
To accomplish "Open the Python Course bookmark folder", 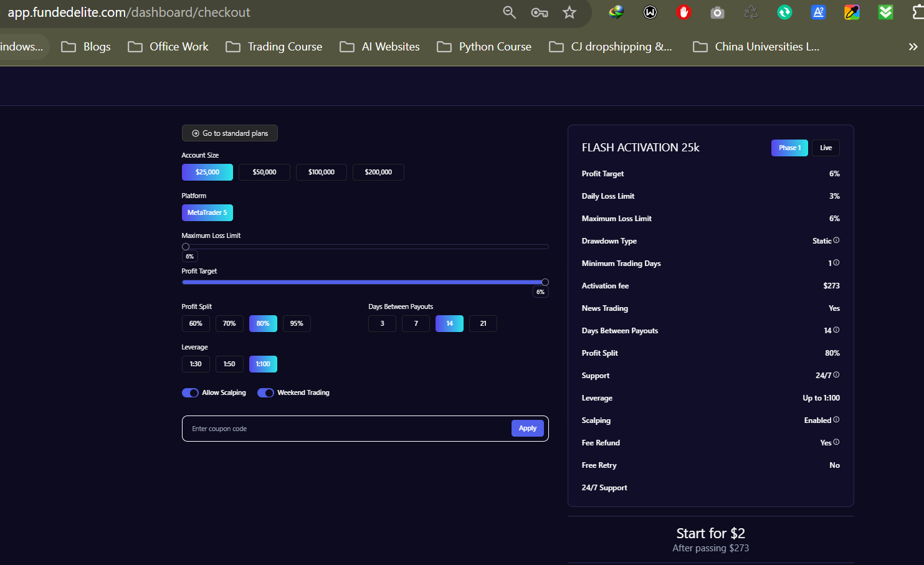I will [484, 47].
